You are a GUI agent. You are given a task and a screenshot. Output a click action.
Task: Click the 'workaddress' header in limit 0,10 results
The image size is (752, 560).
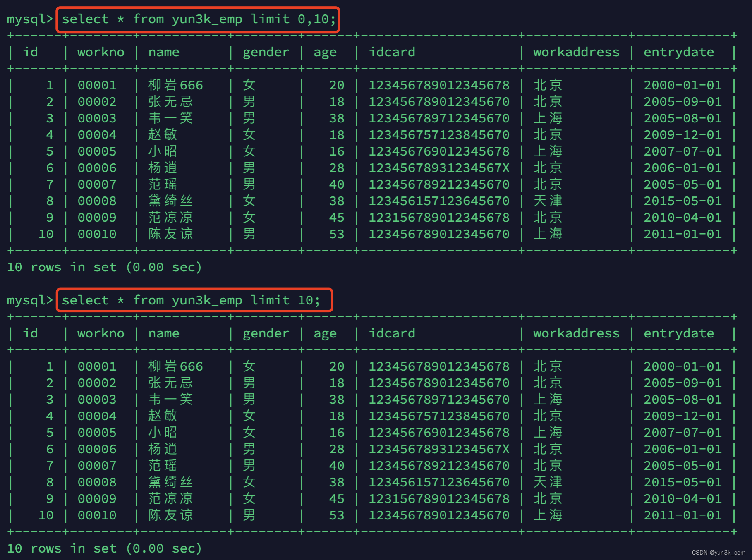576,52
